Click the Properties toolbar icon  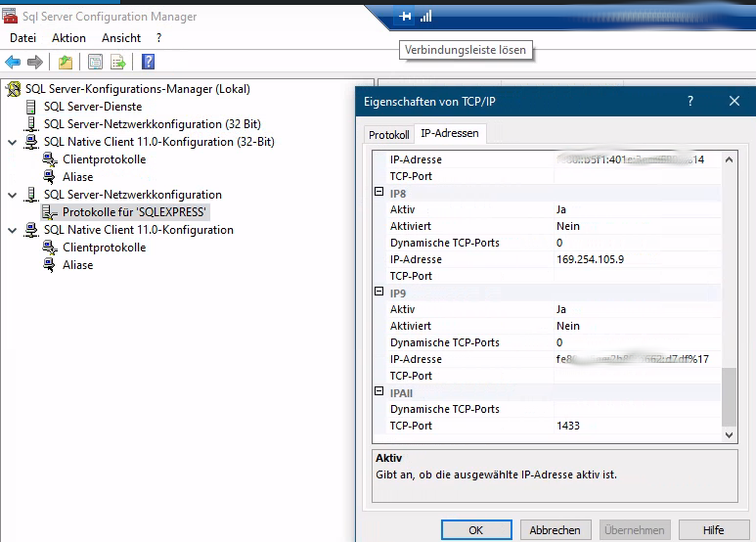click(95, 62)
